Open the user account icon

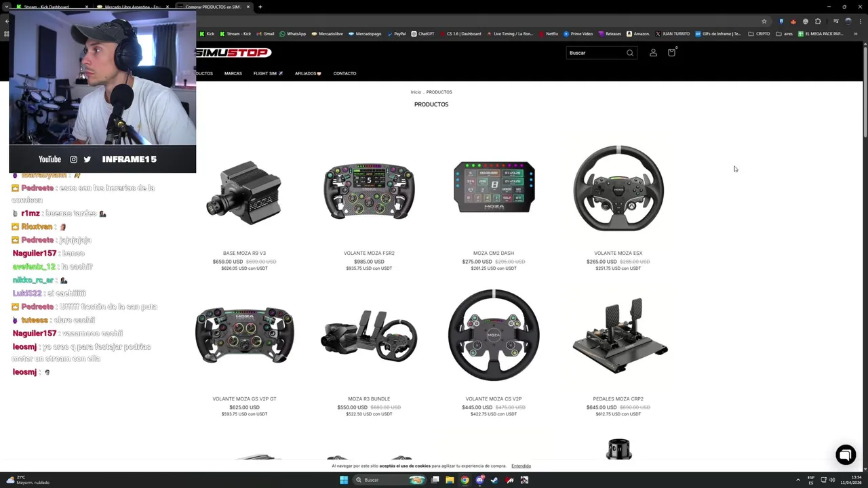coord(653,53)
